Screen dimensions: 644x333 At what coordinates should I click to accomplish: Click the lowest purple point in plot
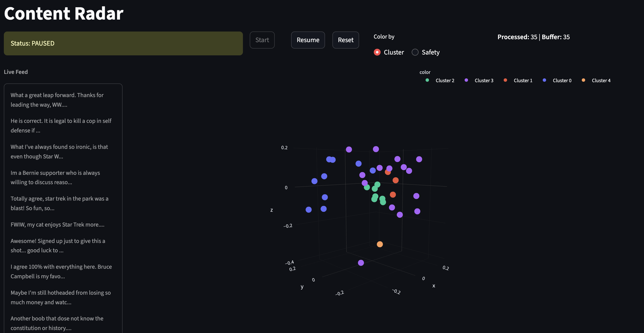click(361, 263)
